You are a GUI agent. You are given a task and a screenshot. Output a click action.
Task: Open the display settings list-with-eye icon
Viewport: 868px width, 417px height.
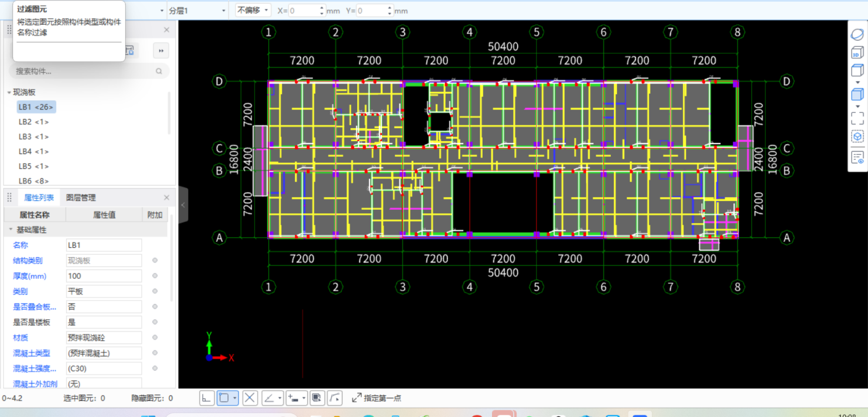857,157
